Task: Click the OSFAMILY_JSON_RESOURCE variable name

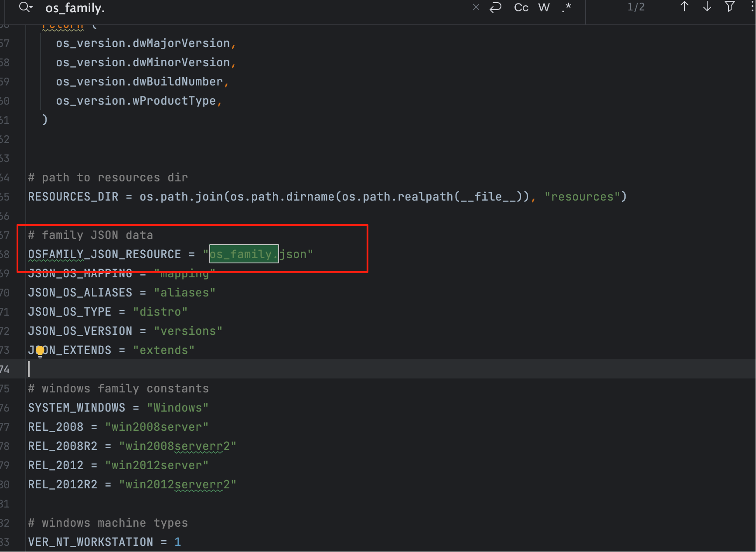Action: click(104, 254)
